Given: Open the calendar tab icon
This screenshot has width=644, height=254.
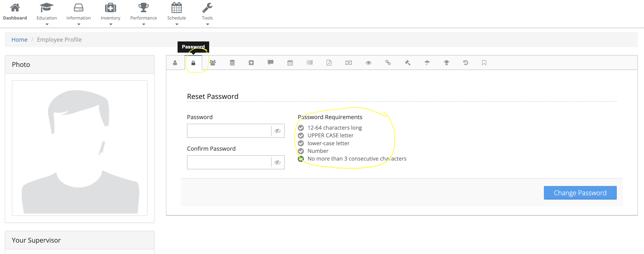Looking at the screenshot, I should click(x=290, y=63).
